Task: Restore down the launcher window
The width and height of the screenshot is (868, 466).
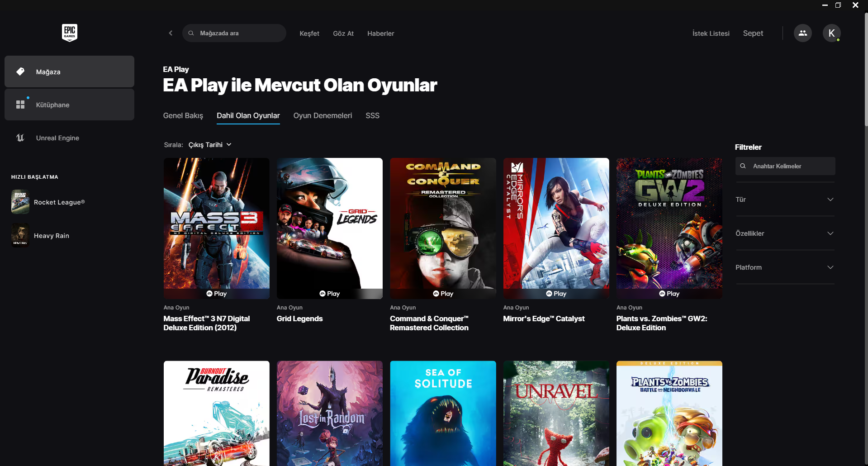Action: pos(838,5)
